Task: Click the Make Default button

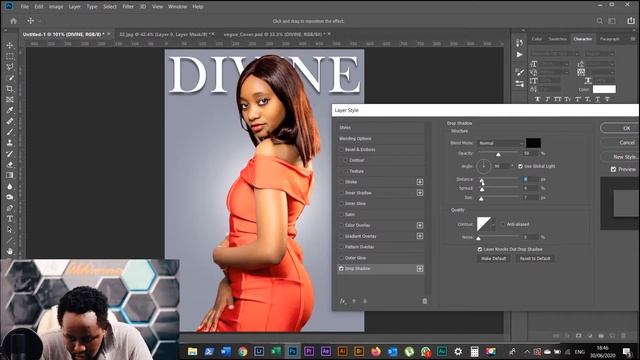Action: pyautogui.click(x=493, y=259)
